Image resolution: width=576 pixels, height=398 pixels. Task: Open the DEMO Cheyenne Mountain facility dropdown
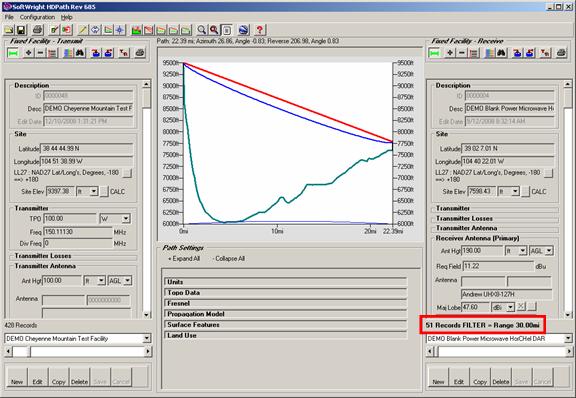147,338
